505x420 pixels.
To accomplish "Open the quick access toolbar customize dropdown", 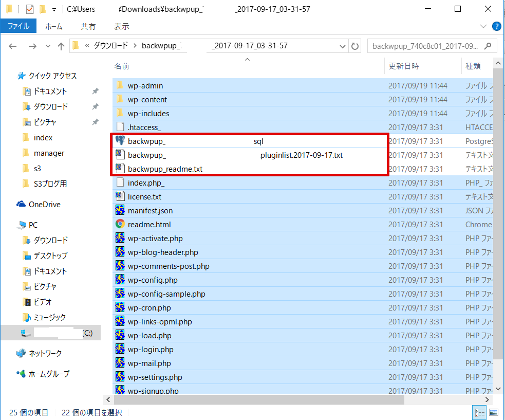I will pyautogui.click(x=54, y=10).
